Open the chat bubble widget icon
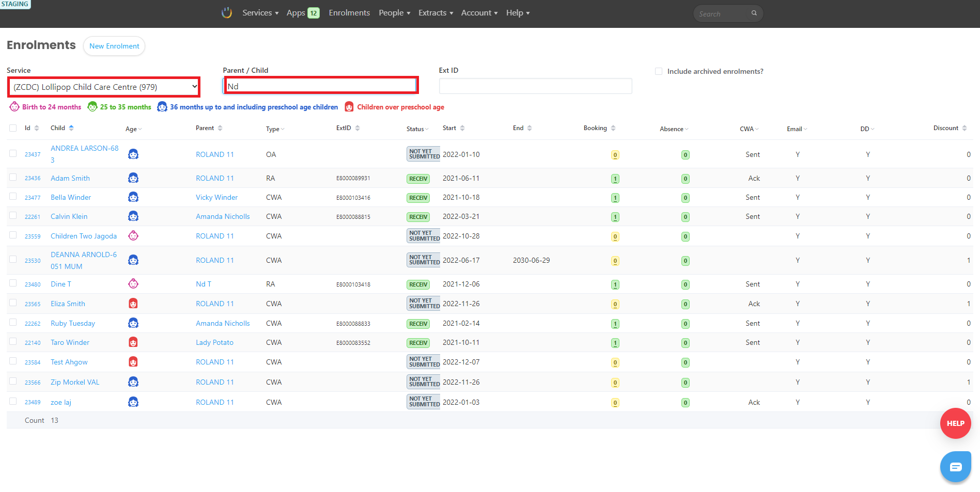 click(x=955, y=467)
